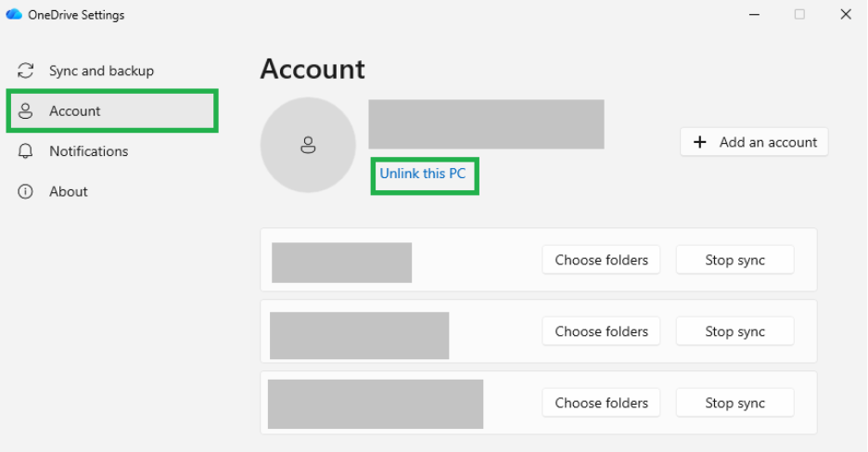Image resolution: width=868 pixels, height=452 pixels.
Task: Stop sync for the second library
Action: click(734, 331)
